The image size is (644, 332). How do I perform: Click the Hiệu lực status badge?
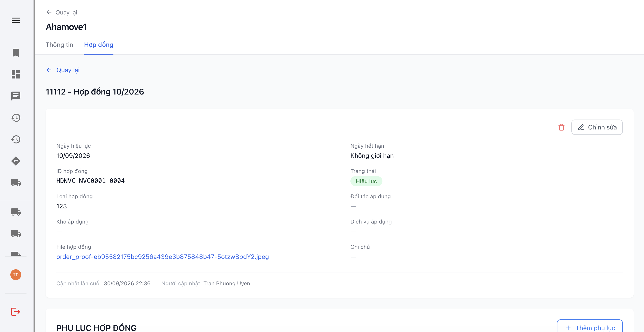click(x=366, y=181)
